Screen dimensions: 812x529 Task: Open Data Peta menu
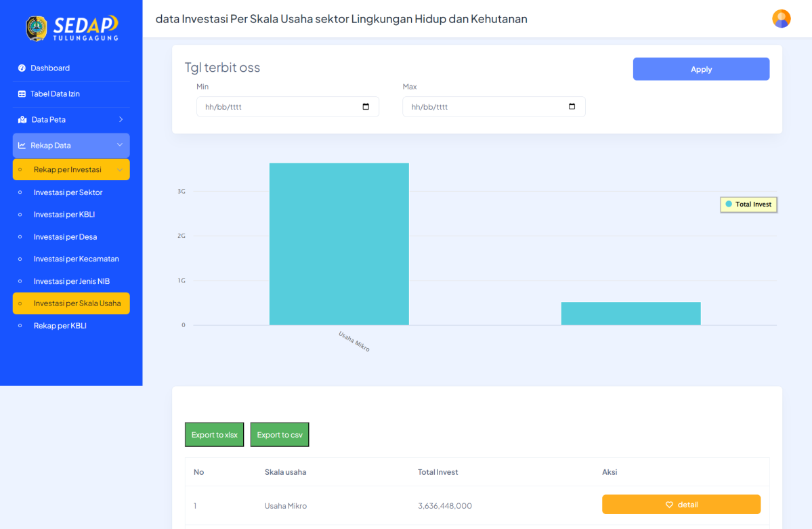coord(71,120)
